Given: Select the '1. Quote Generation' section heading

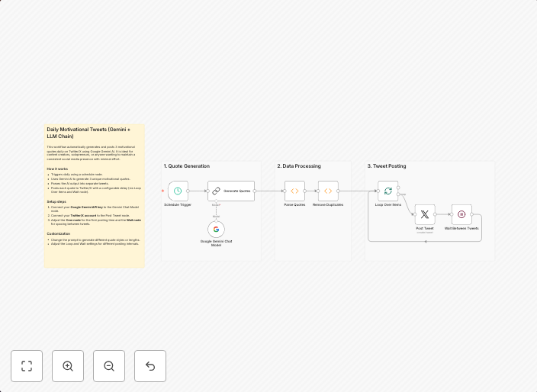Looking at the screenshot, I should 187,165.
